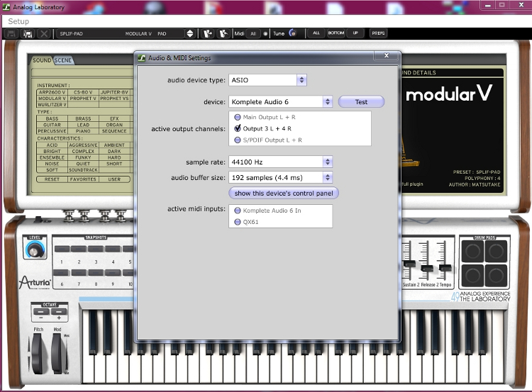Click the octave minus button
Image resolution: width=532 pixels, height=392 pixels.
pos(41,312)
